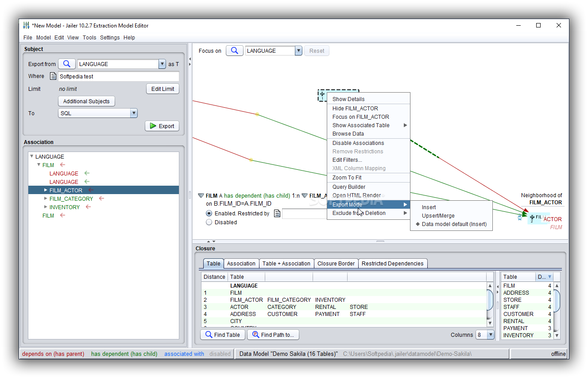
Task: Toggle triangle next to FILM A association
Action: (x=201, y=195)
